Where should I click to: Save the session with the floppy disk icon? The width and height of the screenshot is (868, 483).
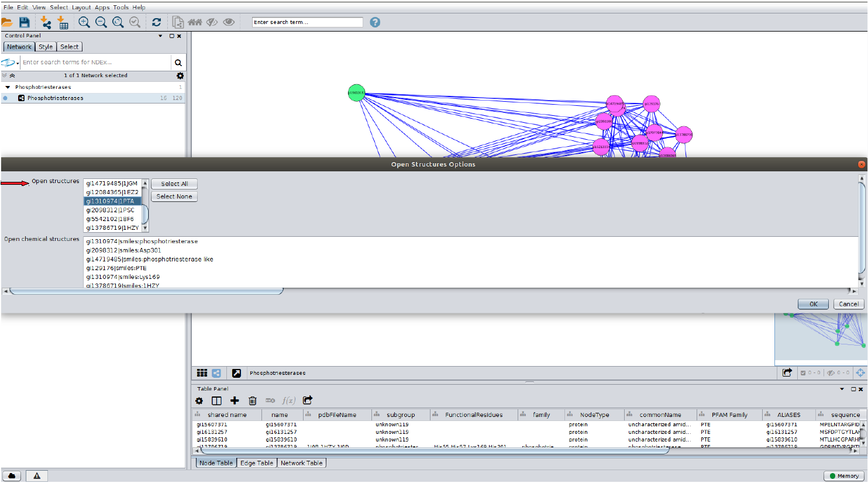(24, 22)
